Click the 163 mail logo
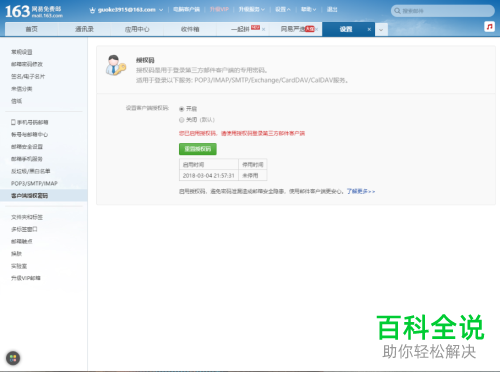This screenshot has height=372, width=500. (34, 11)
